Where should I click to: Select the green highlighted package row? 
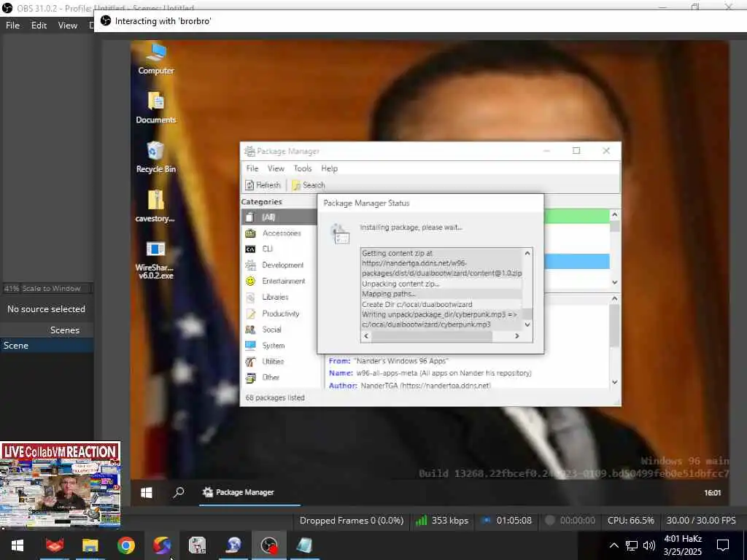click(x=576, y=217)
